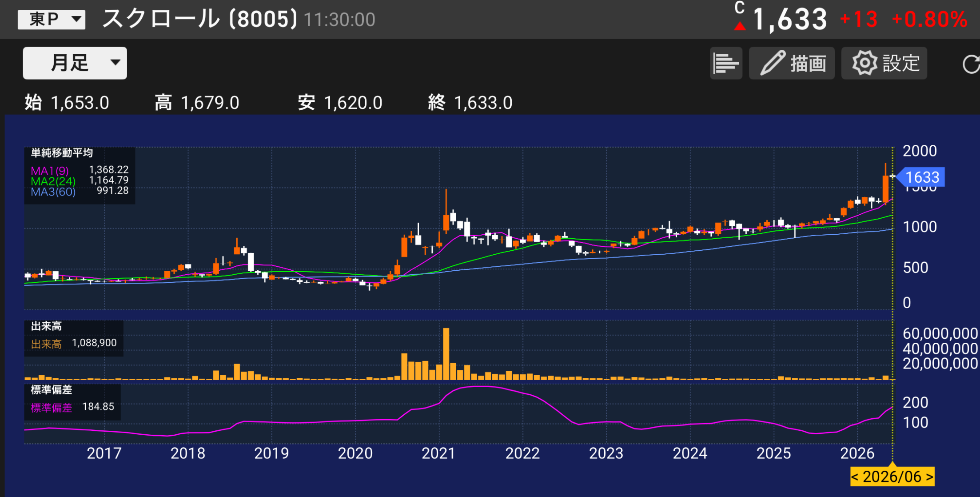Viewport: 980px width, 497px height.
Task: Click the magenta 標準偏差 legend label
Action: point(52,408)
